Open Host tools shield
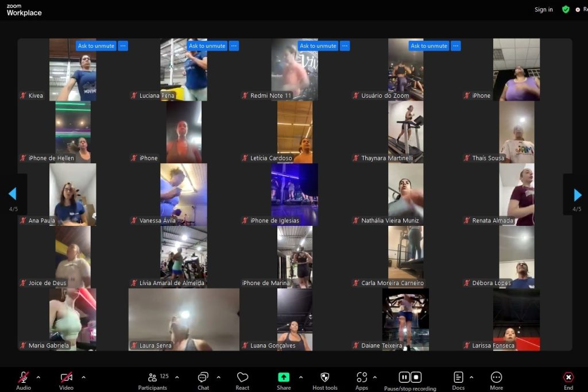Image resolution: width=588 pixels, height=392 pixels. point(324,378)
